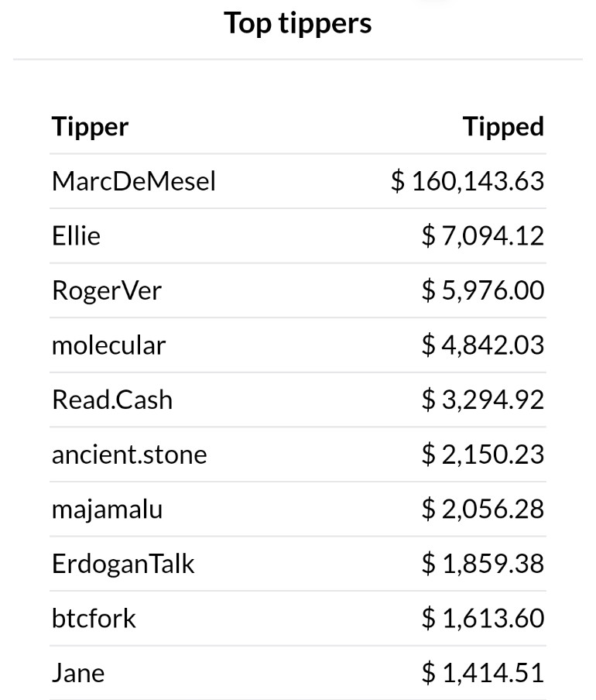The width and height of the screenshot is (596, 700).
Task: Select the $ 3,294.92 tipped amount
Action: [483, 400]
